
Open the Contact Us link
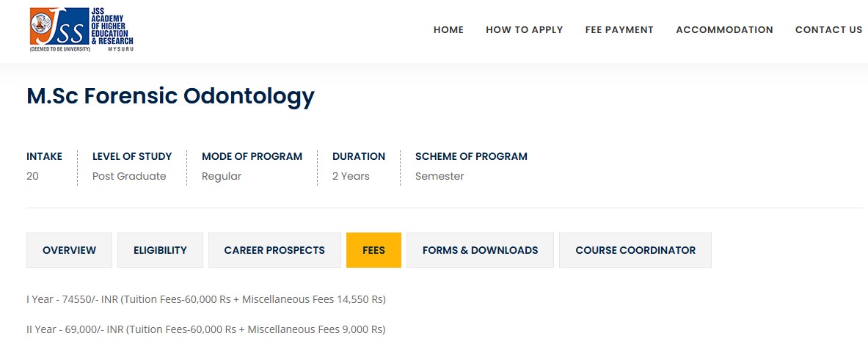(x=828, y=30)
